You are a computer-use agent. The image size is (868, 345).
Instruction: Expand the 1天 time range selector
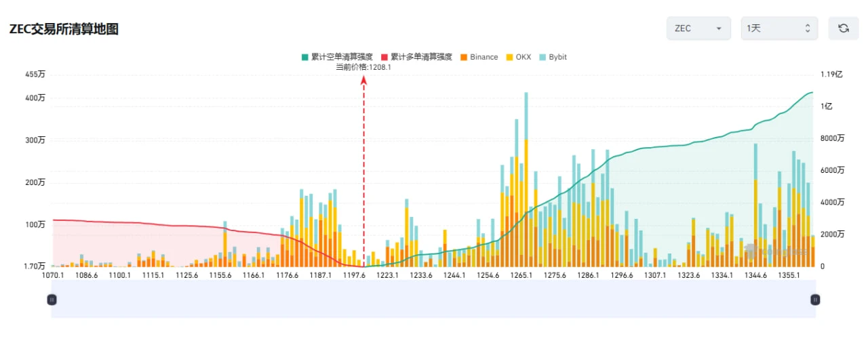(779, 28)
